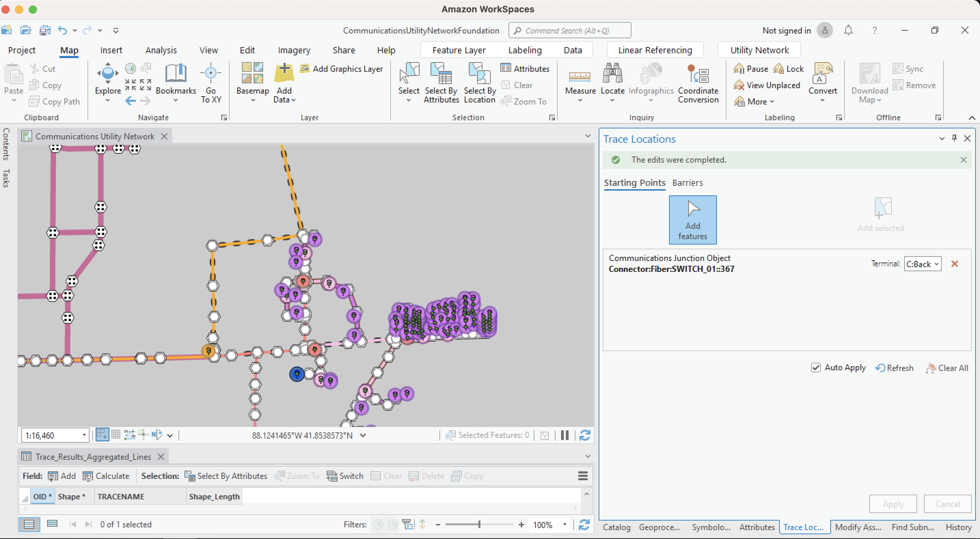Open the map scale dropdown

[84, 435]
